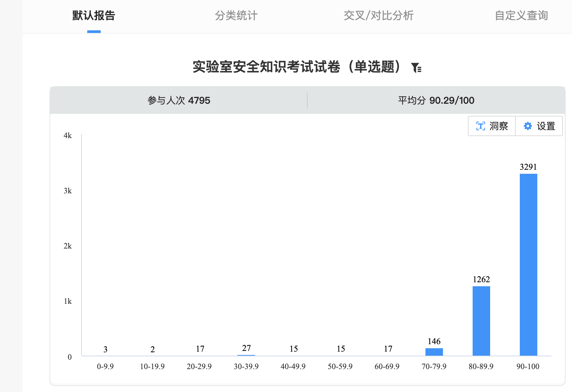Viewport: 572px width, 392px height.
Task: Click the 50-59.9 axis label
Action: coord(340,366)
